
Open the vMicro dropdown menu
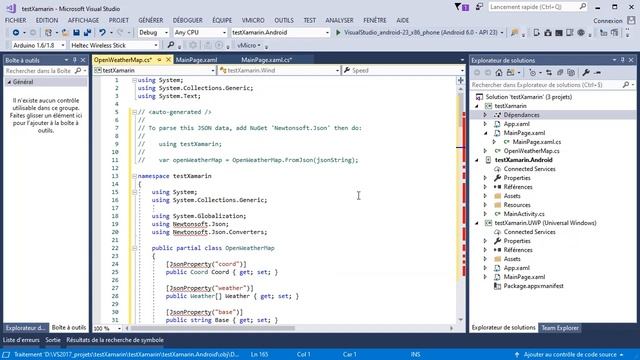(249, 45)
